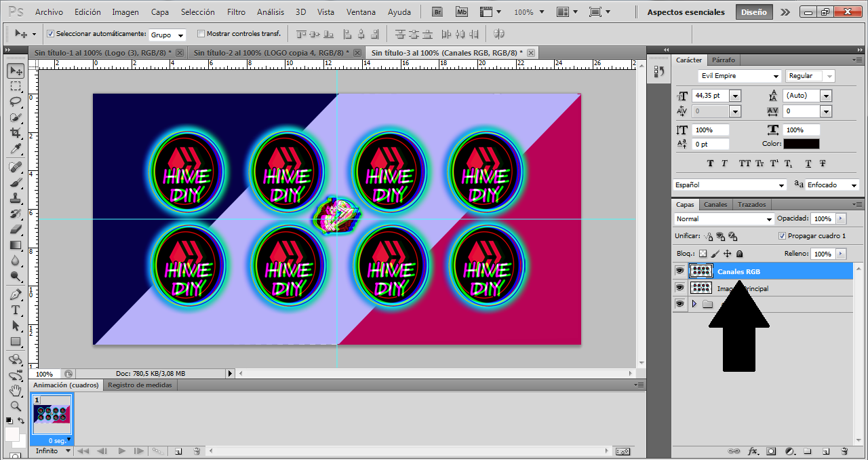The image size is (868, 460).
Task: Open the Evil Empire font family dropdown
Action: tap(739, 76)
